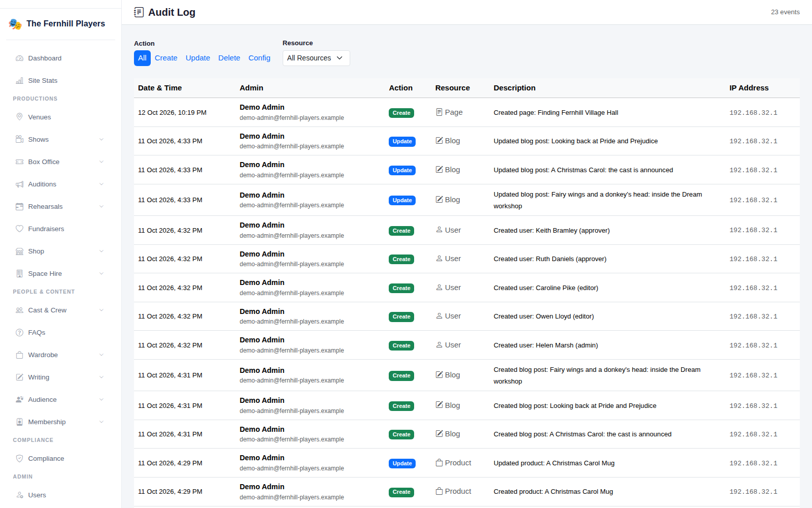Click the Site Stats bar chart icon

(19, 81)
